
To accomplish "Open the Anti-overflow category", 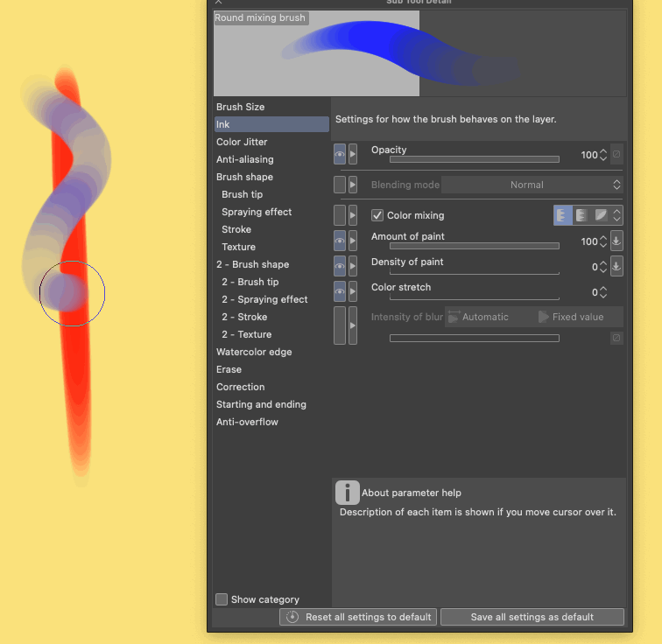I will tap(271, 422).
